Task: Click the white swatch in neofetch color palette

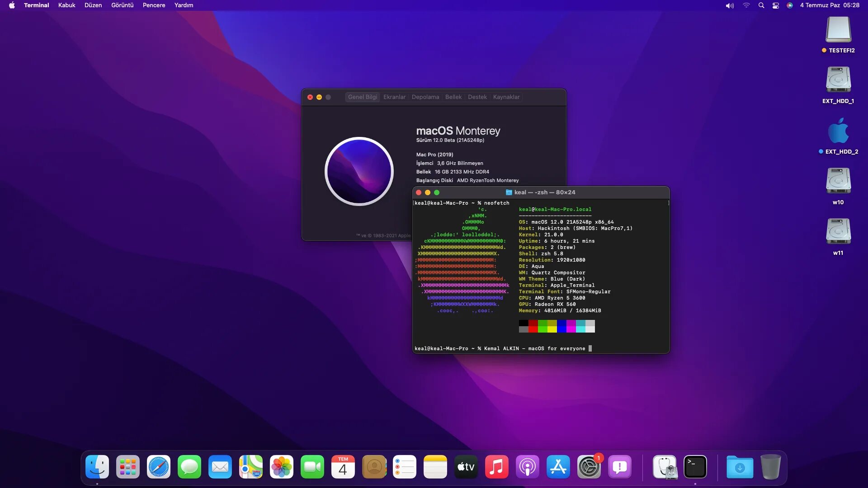Action: (590, 330)
